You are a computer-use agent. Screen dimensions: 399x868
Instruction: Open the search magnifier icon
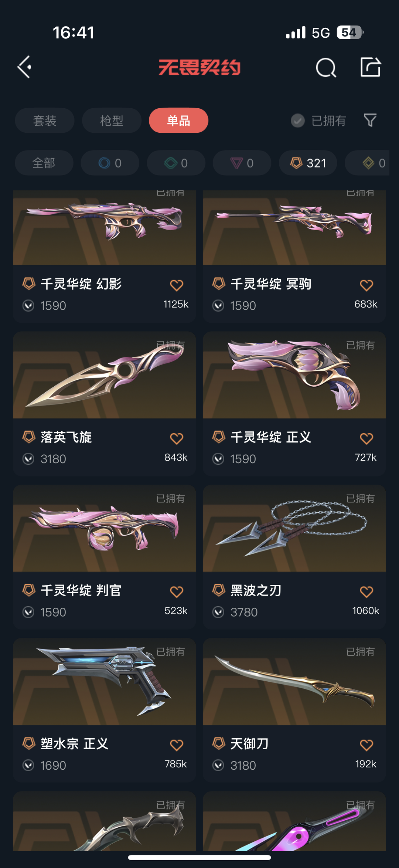point(326,68)
